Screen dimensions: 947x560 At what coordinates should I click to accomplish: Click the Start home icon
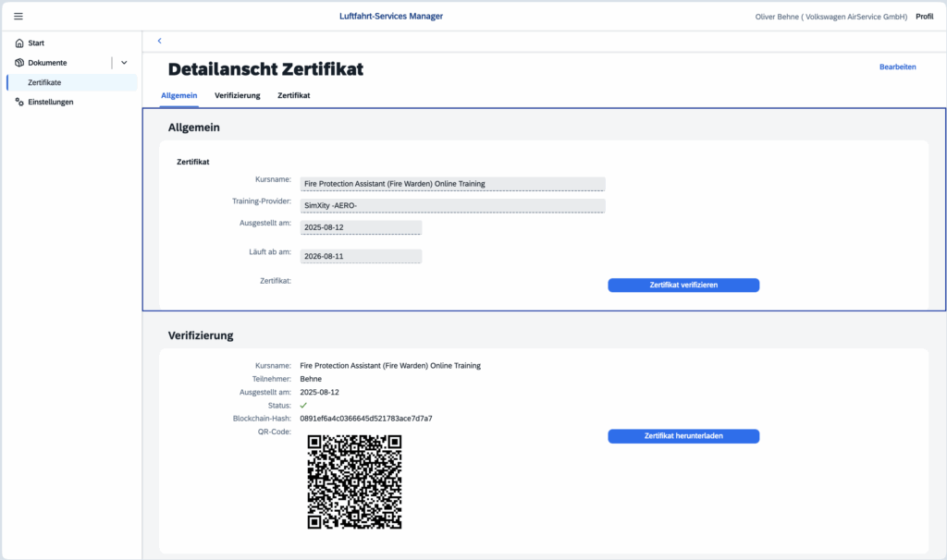(19, 43)
